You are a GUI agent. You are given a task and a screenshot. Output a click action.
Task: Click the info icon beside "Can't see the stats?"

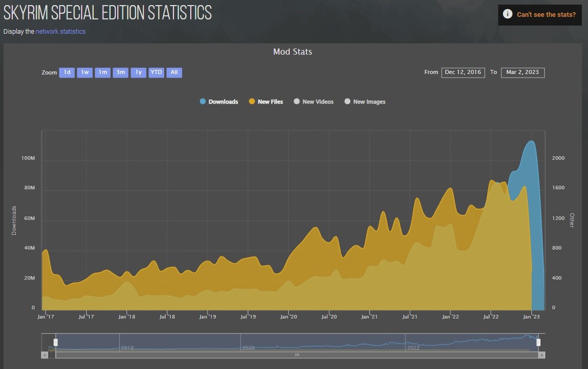point(507,14)
